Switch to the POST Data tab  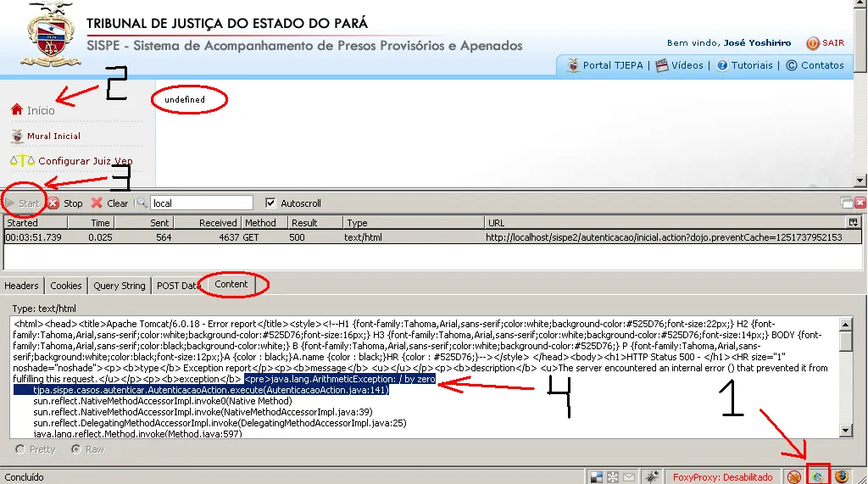pos(177,286)
